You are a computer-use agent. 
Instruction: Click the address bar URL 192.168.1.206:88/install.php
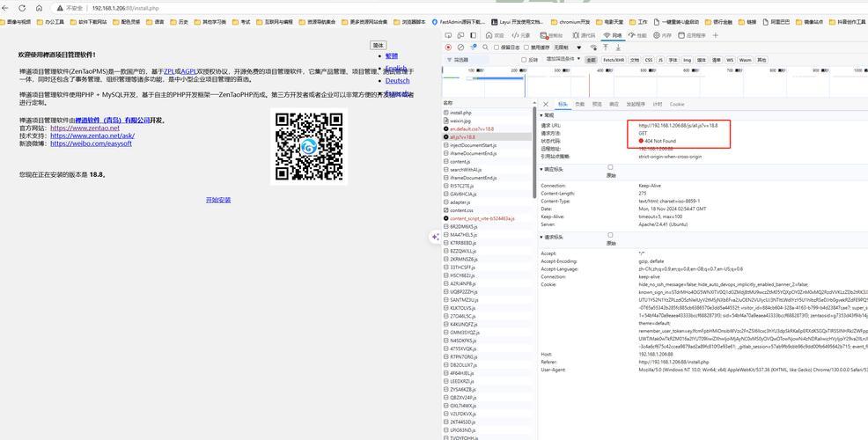[125, 8]
